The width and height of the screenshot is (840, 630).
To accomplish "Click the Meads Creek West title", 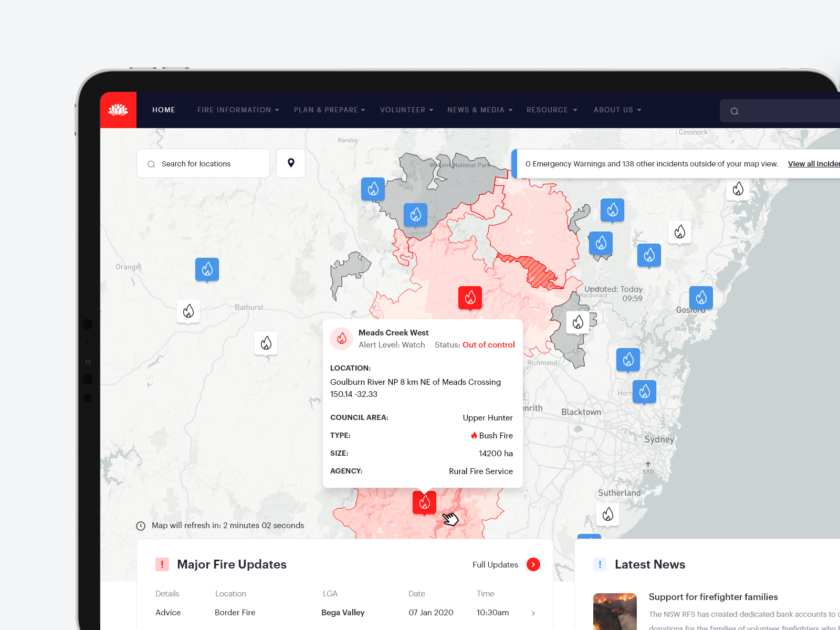I will (x=393, y=332).
